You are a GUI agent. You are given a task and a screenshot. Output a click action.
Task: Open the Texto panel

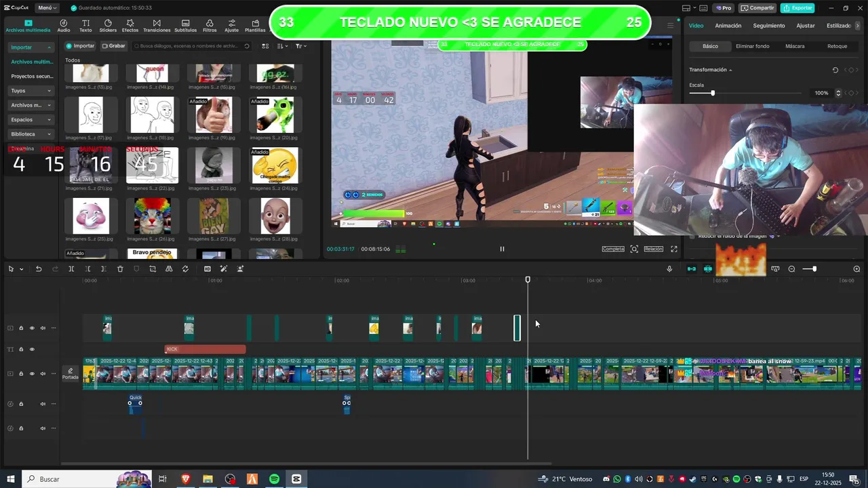tap(85, 26)
